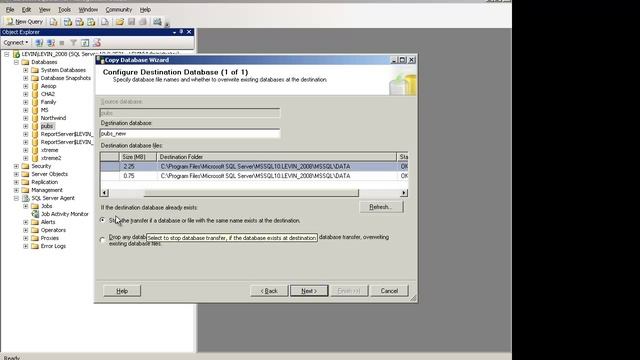Click the Object Explorer pin icon
The width and height of the screenshot is (640, 360).
pyautogui.click(x=181, y=32)
